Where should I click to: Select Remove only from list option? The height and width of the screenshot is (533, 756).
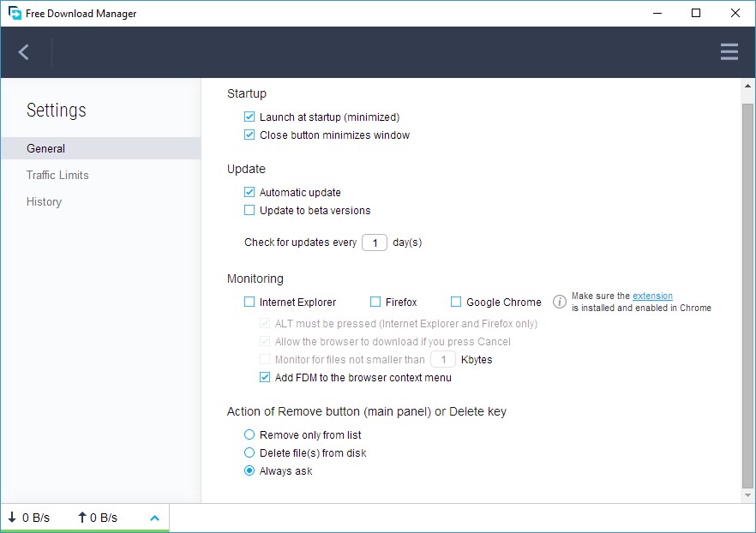[x=249, y=434]
